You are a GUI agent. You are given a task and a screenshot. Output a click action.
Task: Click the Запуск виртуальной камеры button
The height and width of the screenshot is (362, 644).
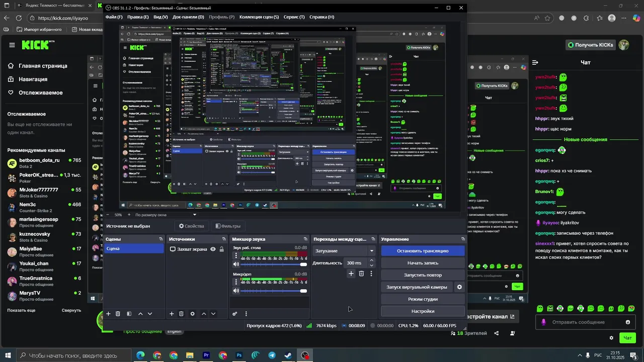[x=417, y=287]
